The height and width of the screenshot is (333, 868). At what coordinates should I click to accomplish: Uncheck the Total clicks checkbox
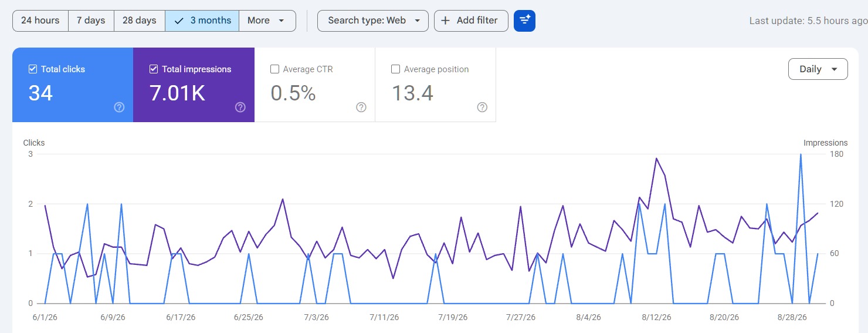coord(33,69)
